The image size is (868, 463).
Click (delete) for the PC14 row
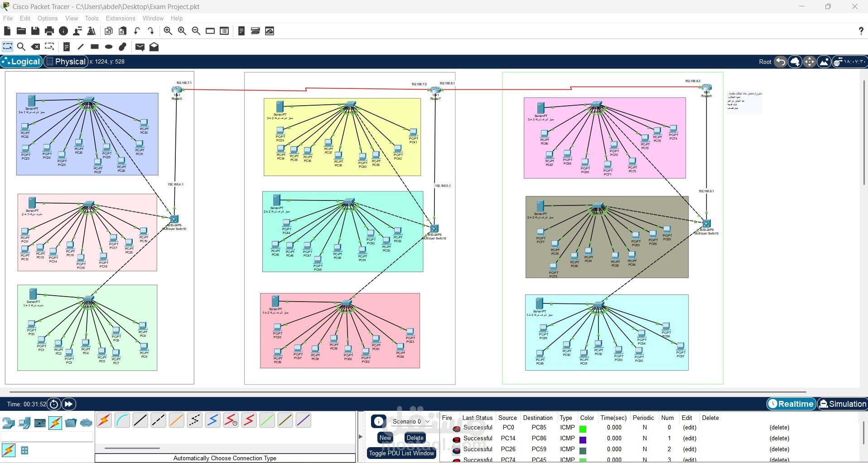tap(779, 438)
